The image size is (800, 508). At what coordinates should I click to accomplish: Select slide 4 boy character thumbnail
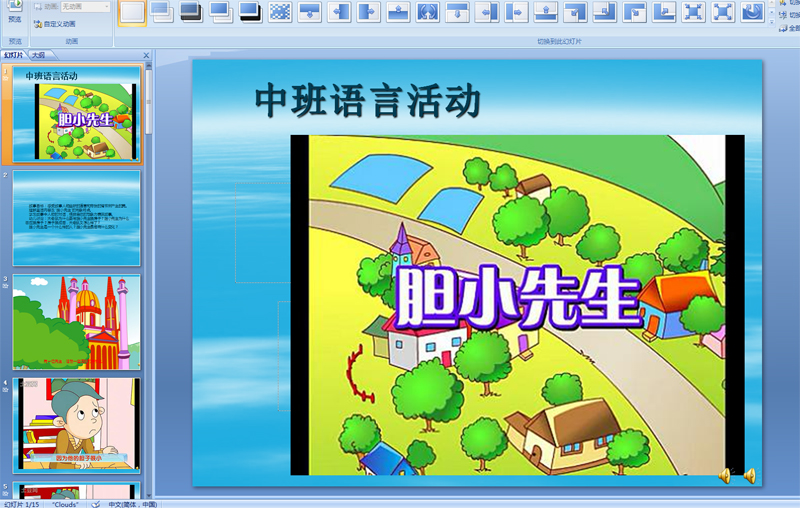tap(77, 425)
